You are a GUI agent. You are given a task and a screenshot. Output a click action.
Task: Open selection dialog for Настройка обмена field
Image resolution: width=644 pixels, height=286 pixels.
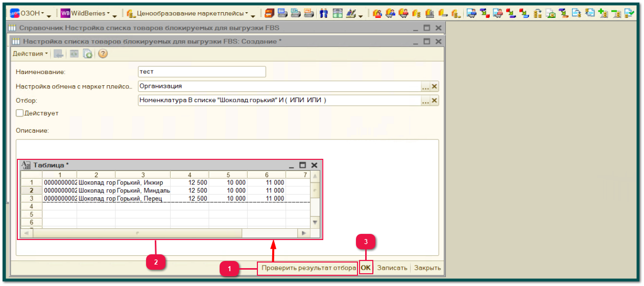[425, 86]
